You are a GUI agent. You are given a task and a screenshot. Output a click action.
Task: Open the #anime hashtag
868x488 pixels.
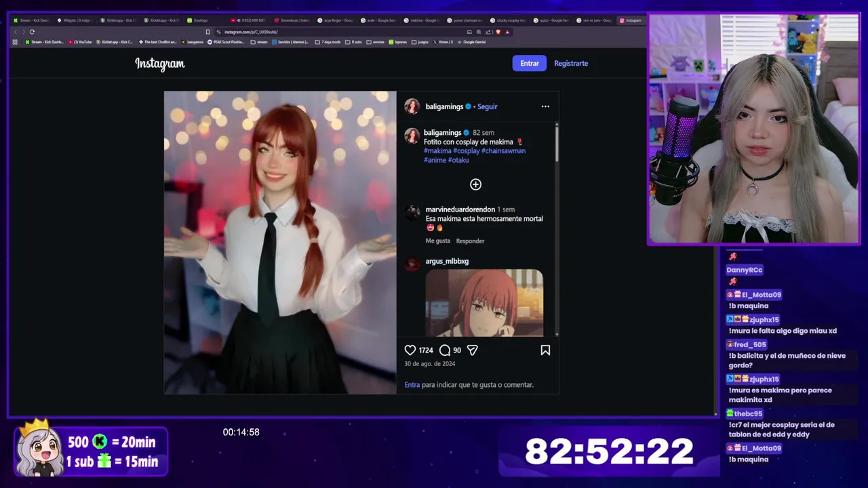[435, 160]
